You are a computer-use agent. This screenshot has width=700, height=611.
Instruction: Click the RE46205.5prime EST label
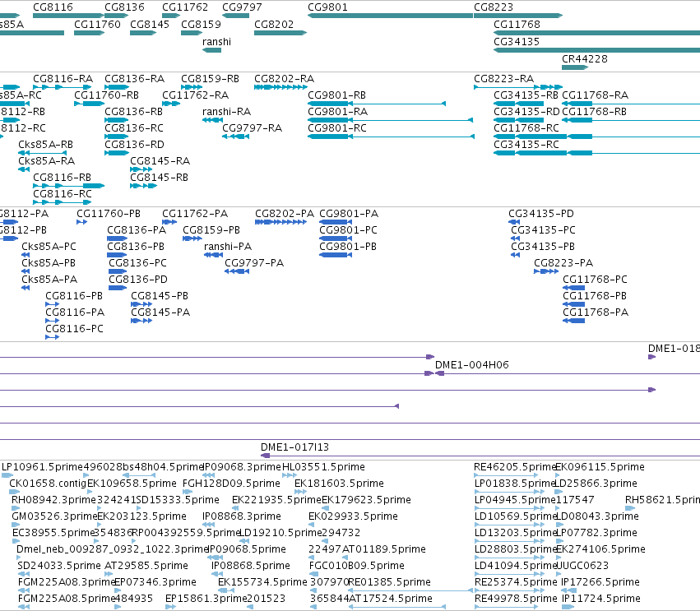click(x=515, y=467)
